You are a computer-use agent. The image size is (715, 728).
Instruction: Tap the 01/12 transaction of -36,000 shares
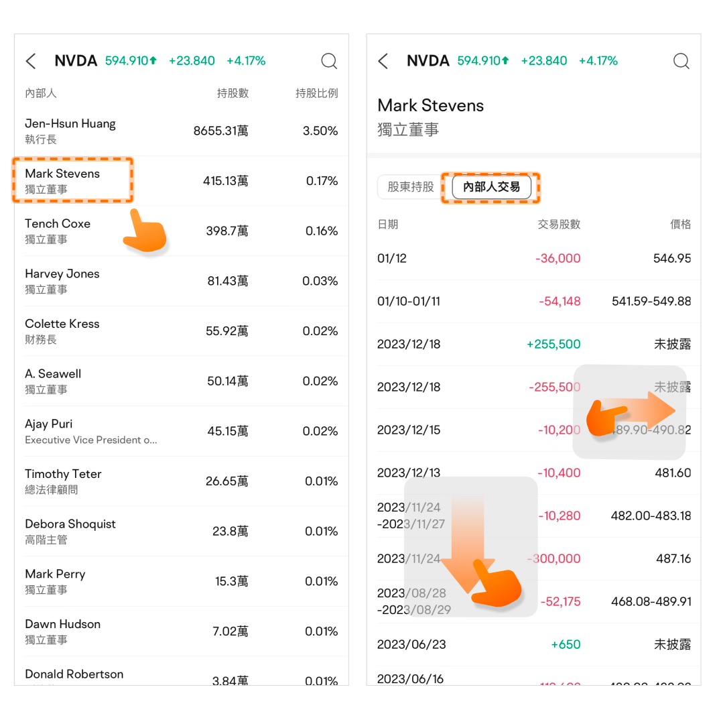(x=533, y=258)
